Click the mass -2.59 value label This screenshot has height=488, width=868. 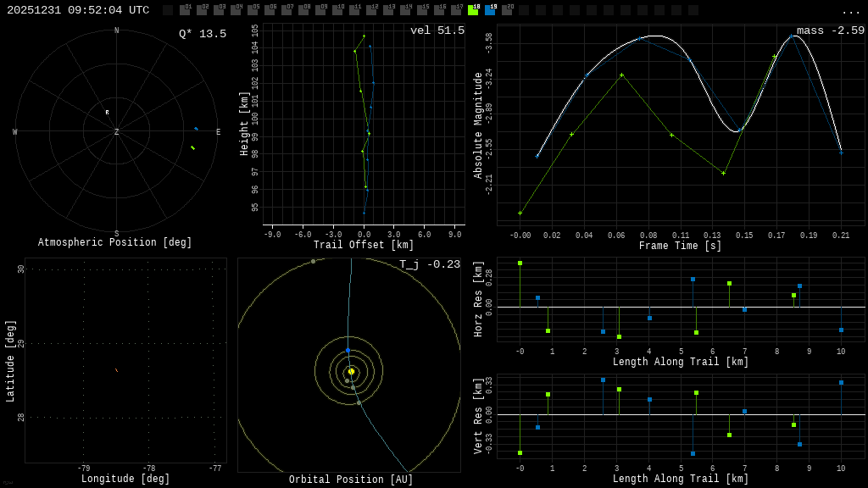[830, 30]
